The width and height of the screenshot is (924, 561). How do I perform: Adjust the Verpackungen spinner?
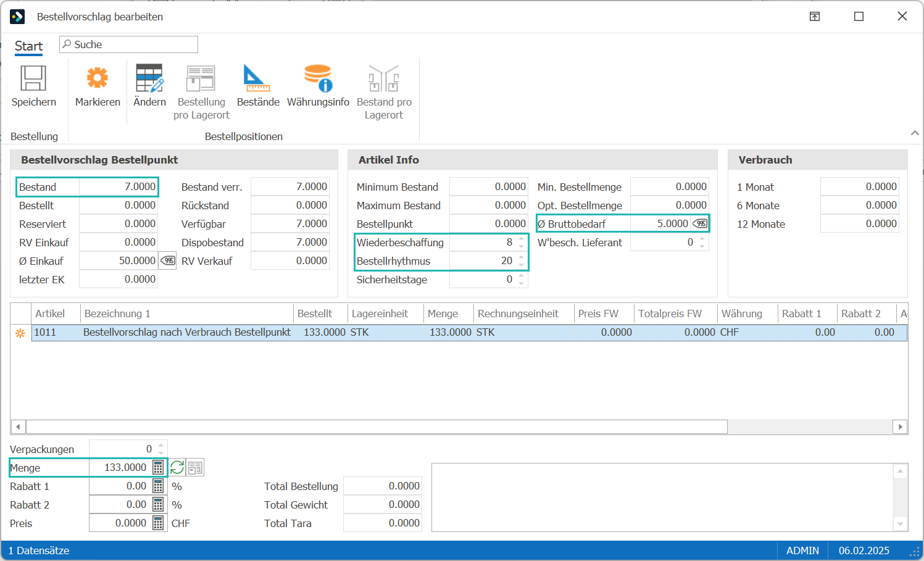160,449
